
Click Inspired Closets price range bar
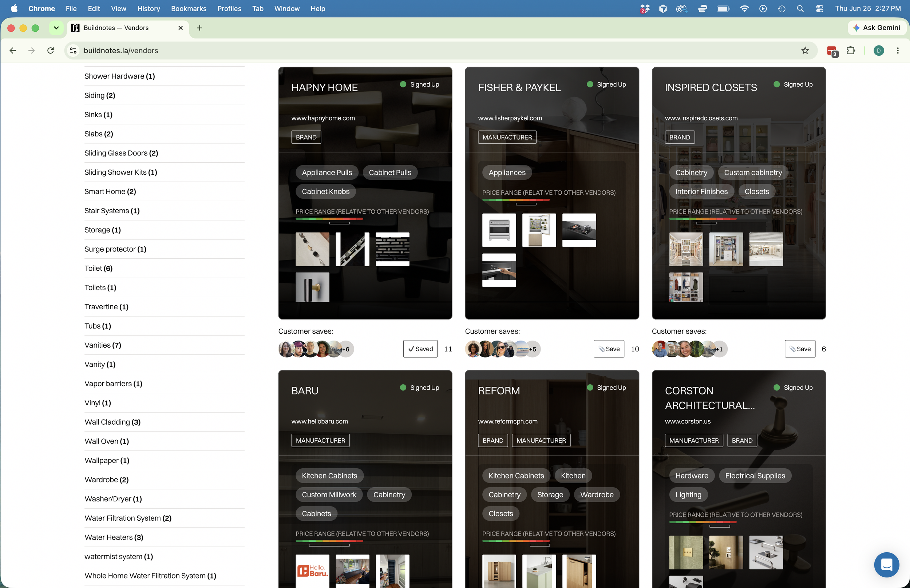tap(703, 219)
